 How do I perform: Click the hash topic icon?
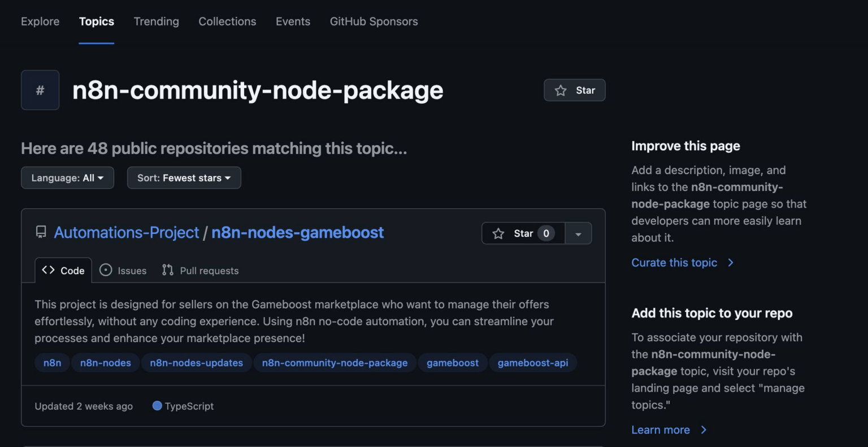(x=40, y=90)
